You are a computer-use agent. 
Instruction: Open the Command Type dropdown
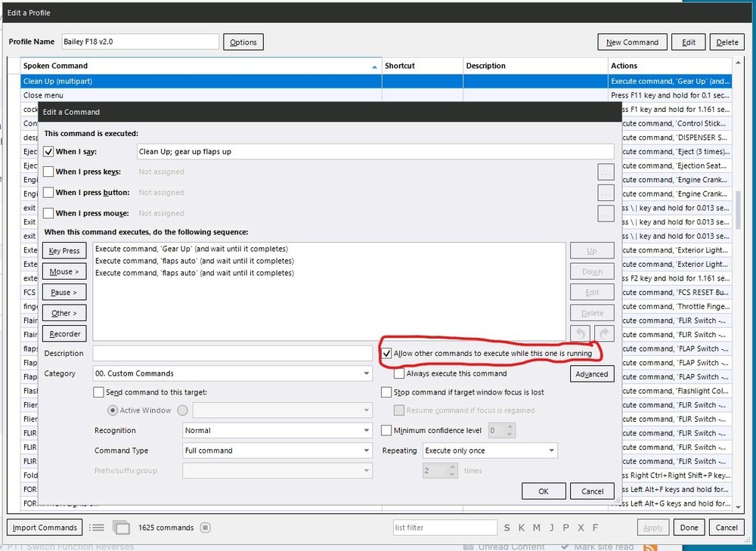277,450
